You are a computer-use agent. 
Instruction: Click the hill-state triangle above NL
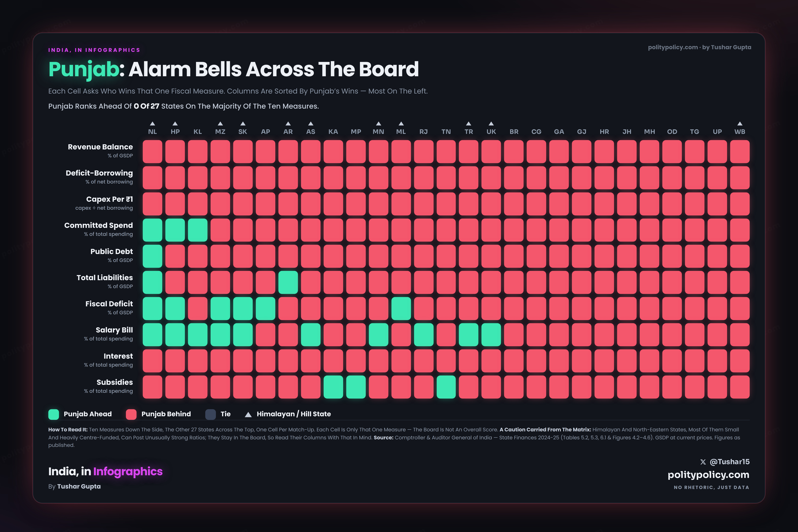tap(152, 123)
